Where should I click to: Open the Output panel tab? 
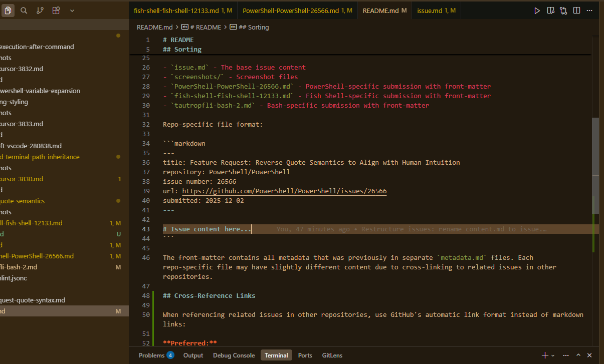[x=193, y=355]
